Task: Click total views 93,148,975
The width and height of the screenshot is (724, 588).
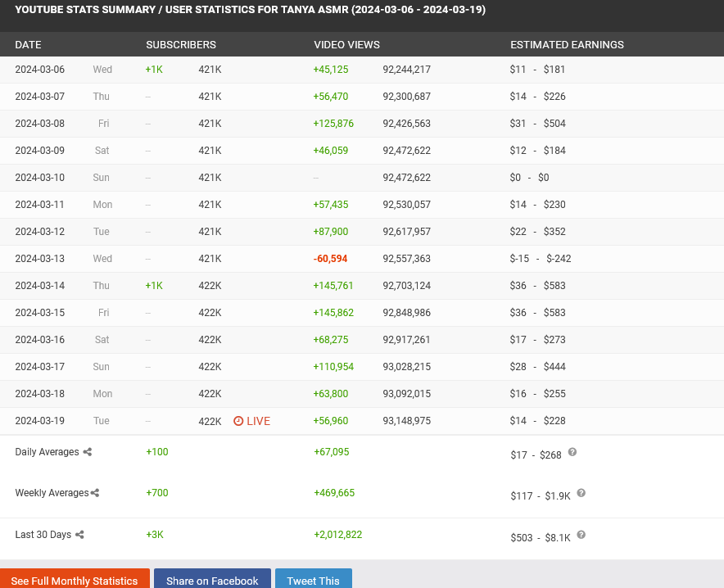Action: click(407, 420)
